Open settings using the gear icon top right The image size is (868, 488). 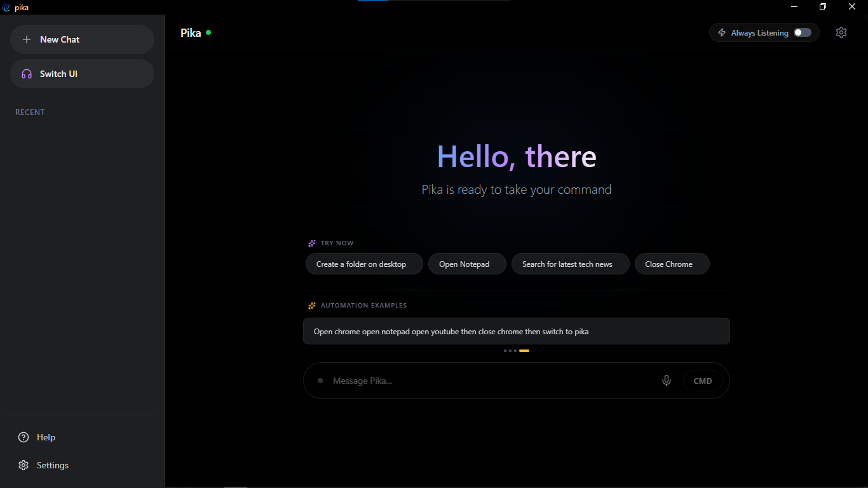coord(841,32)
